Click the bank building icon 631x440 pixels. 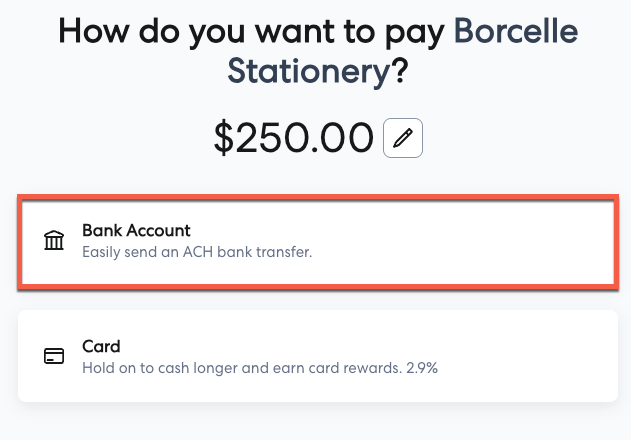click(x=54, y=241)
